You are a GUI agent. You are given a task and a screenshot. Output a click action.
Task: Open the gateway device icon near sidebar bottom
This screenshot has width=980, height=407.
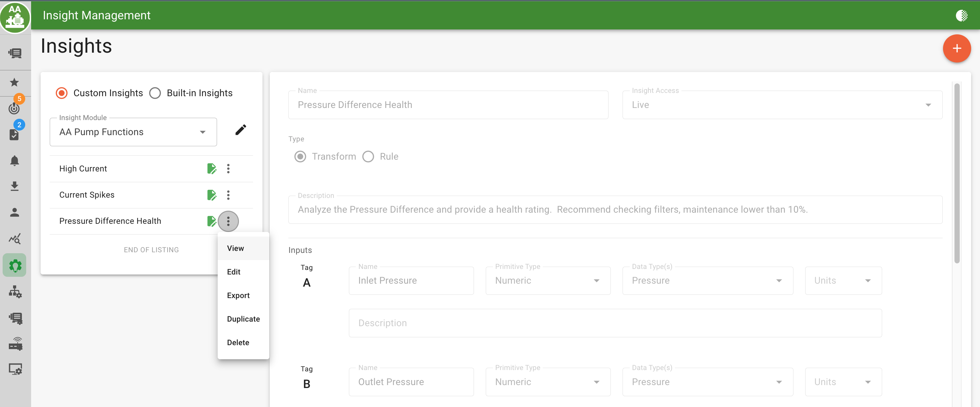click(14, 344)
